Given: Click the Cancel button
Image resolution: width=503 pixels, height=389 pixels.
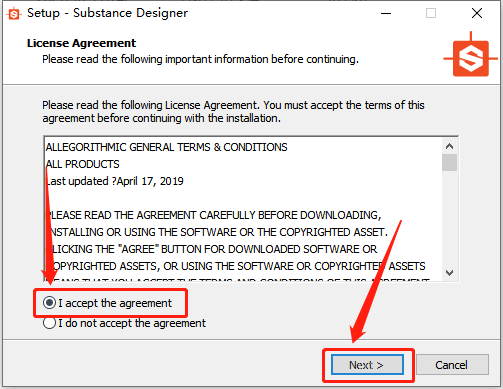Looking at the screenshot, I should click(x=452, y=365).
